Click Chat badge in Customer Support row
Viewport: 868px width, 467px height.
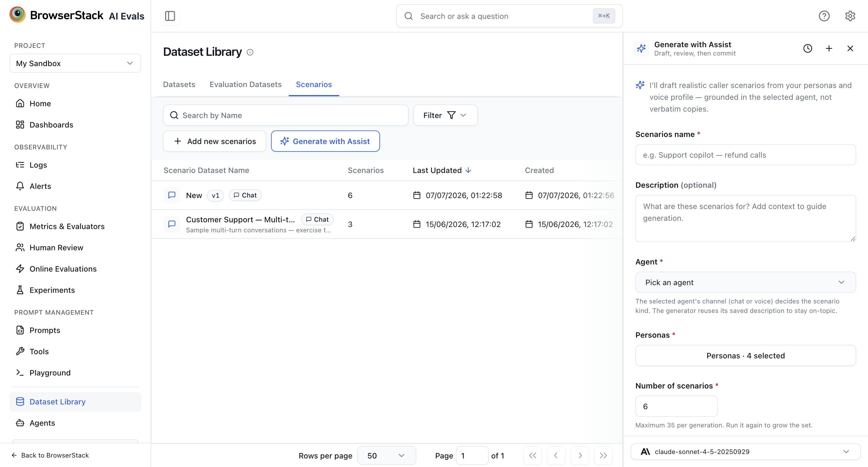[317, 219]
